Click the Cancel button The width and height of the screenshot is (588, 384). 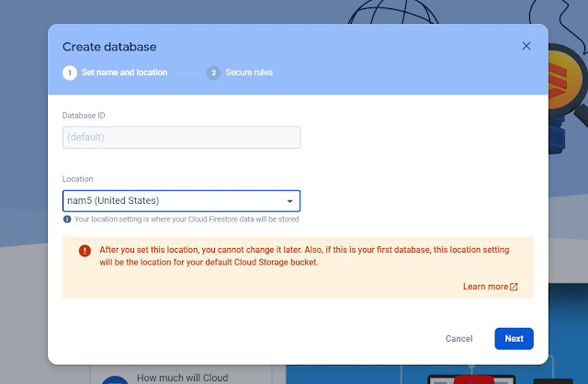(x=459, y=339)
